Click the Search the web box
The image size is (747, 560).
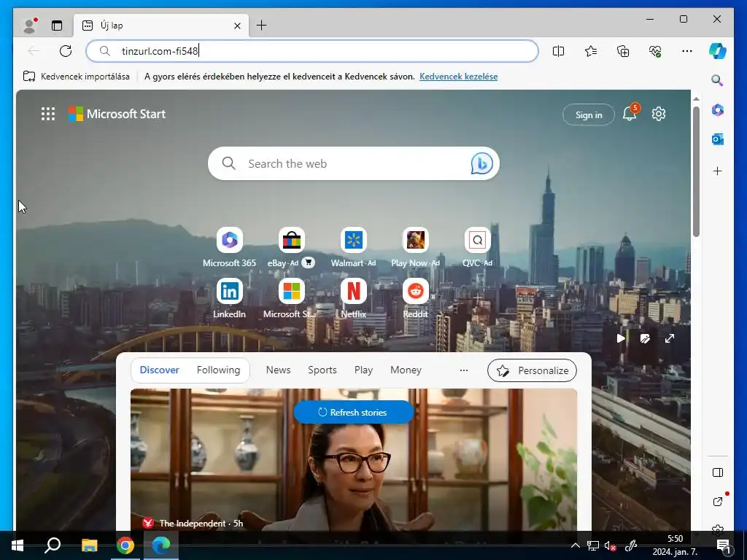click(x=354, y=164)
